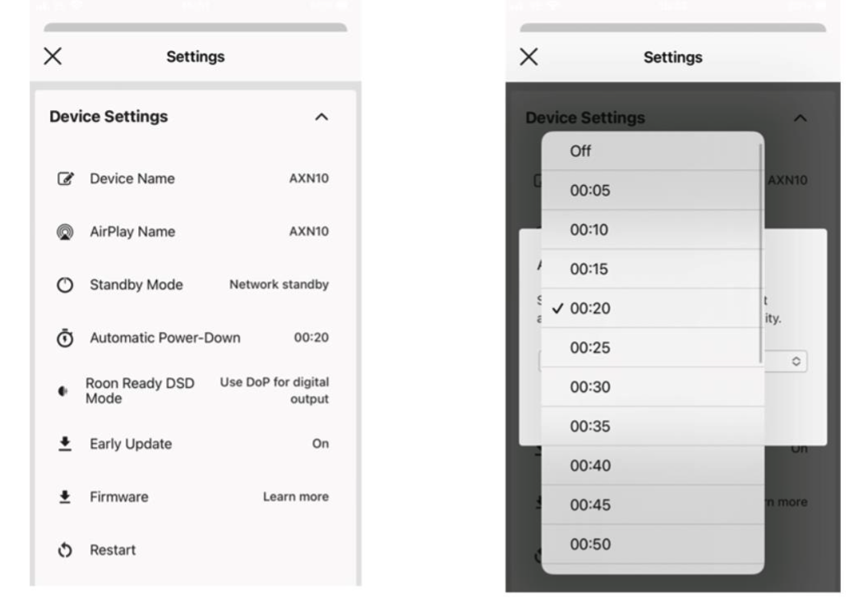Choose Off in the power-down list

tap(580, 151)
